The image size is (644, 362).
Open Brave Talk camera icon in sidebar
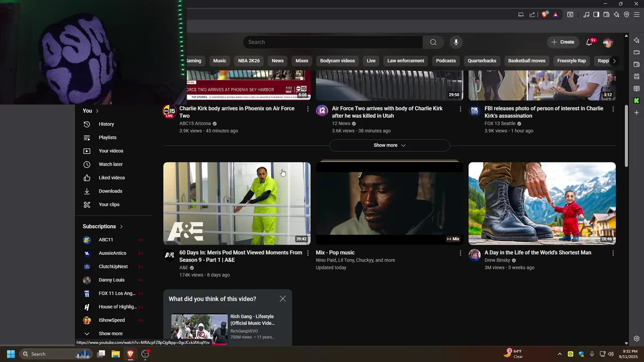[x=636, y=52]
